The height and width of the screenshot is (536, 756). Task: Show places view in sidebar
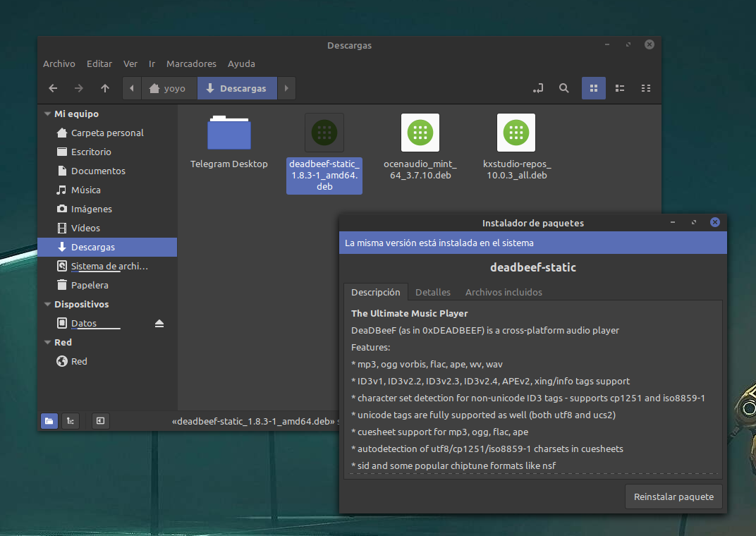pyautogui.click(x=49, y=421)
